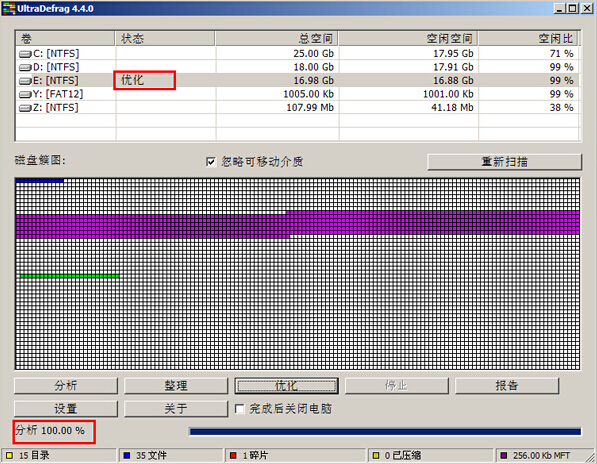Click the UltraDefrag title bar app icon
597x464 pixels.
click(9, 8)
